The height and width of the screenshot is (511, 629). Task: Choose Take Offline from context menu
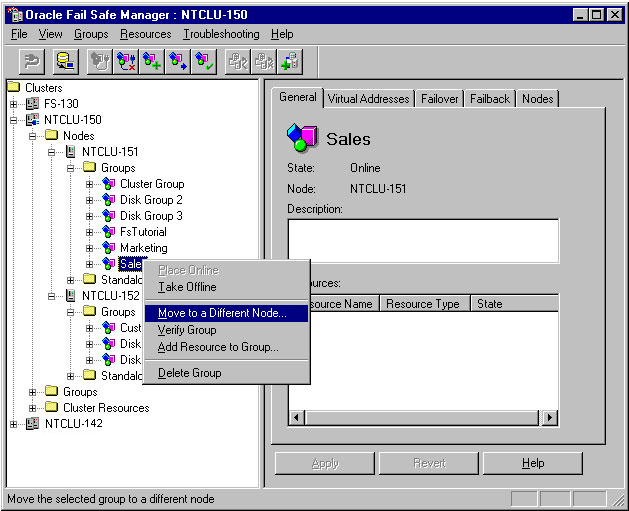pos(227,287)
